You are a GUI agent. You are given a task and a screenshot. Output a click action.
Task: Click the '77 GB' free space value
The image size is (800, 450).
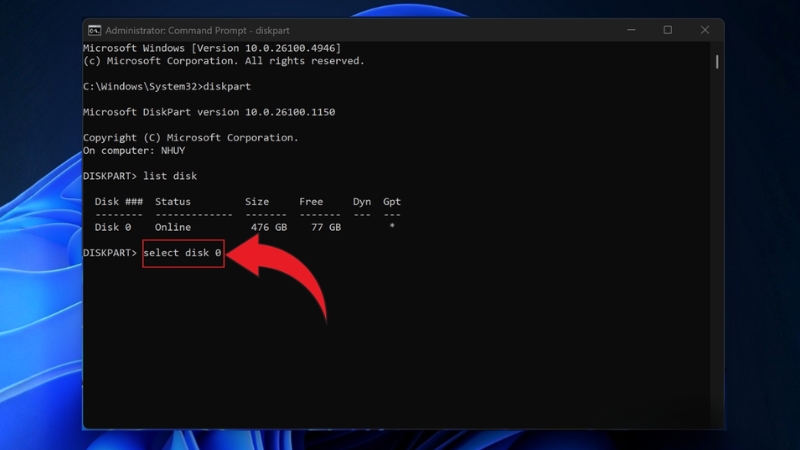point(324,228)
